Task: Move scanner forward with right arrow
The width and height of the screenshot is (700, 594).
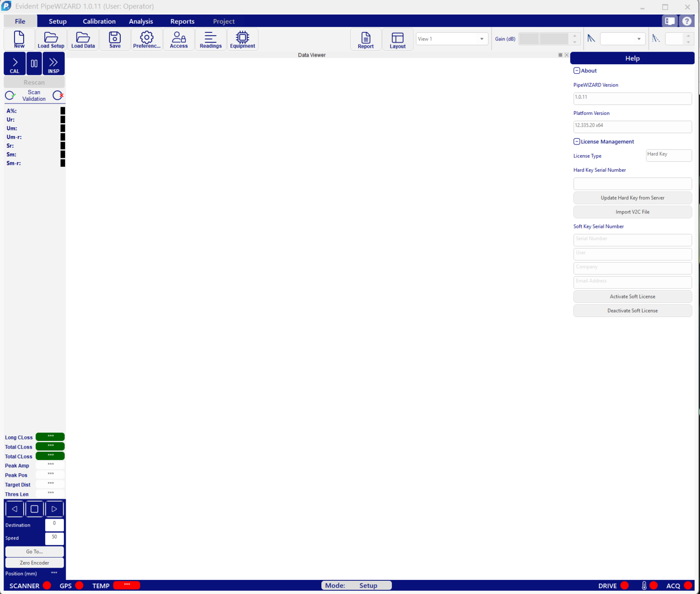Action: [x=54, y=509]
